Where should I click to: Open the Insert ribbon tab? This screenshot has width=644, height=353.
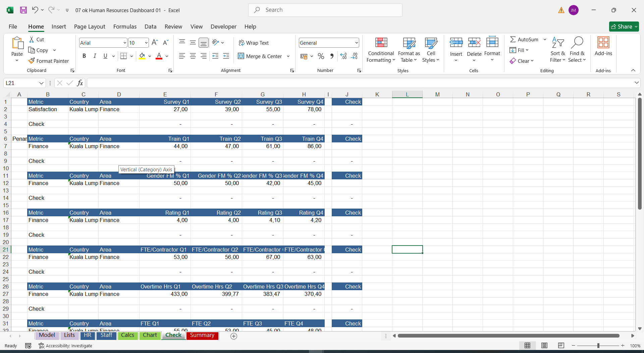pyautogui.click(x=59, y=27)
